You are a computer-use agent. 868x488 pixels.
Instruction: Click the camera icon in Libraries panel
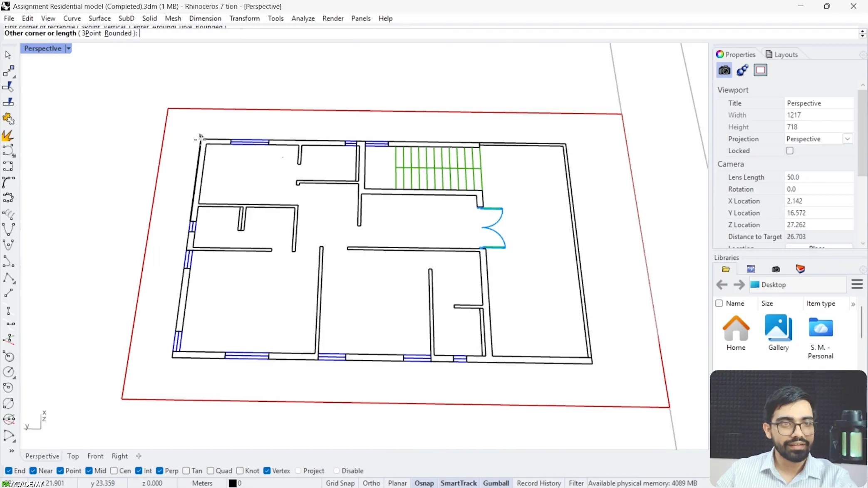tap(776, 269)
